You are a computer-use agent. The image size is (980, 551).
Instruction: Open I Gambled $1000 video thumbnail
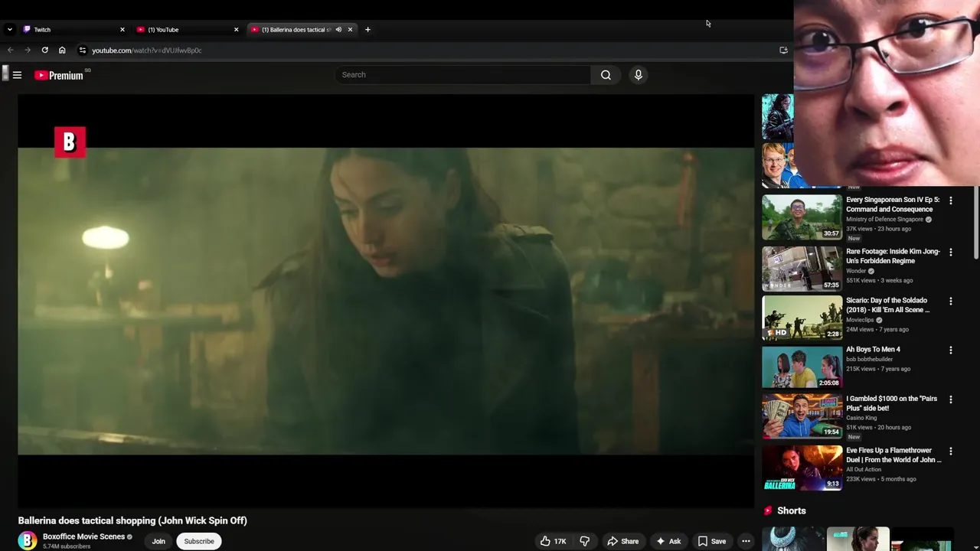(802, 416)
